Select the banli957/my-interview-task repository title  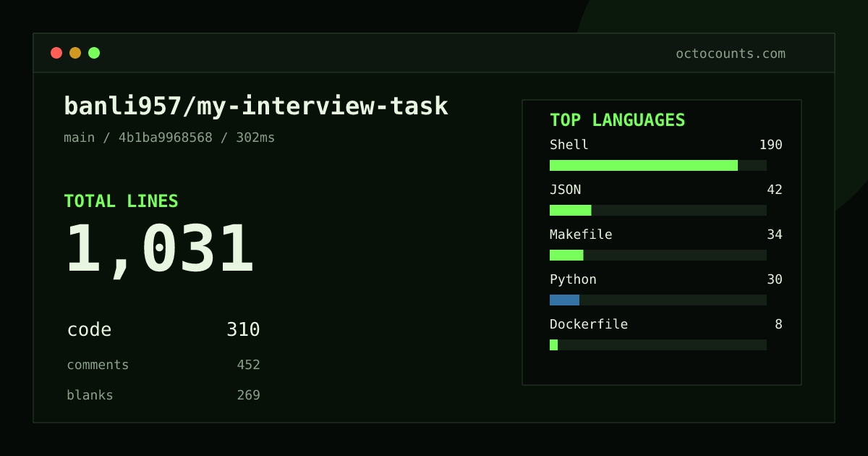point(256,106)
